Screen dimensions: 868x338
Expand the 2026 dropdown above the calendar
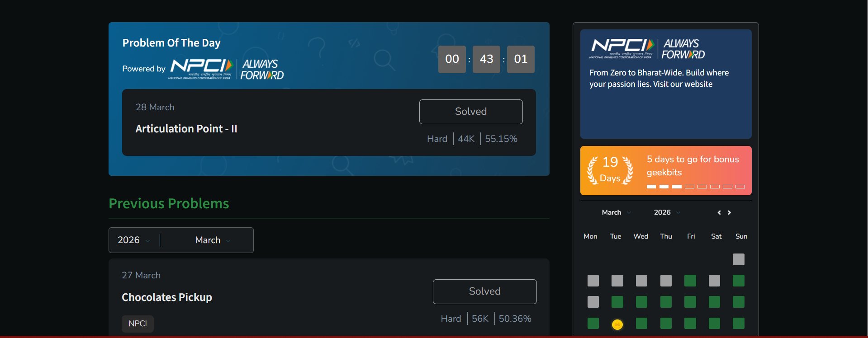pyautogui.click(x=667, y=212)
